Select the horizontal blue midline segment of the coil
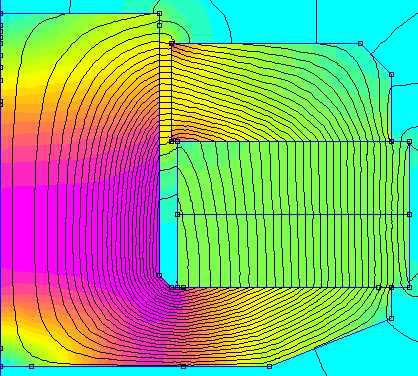418x376 pixels. (293, 215)
